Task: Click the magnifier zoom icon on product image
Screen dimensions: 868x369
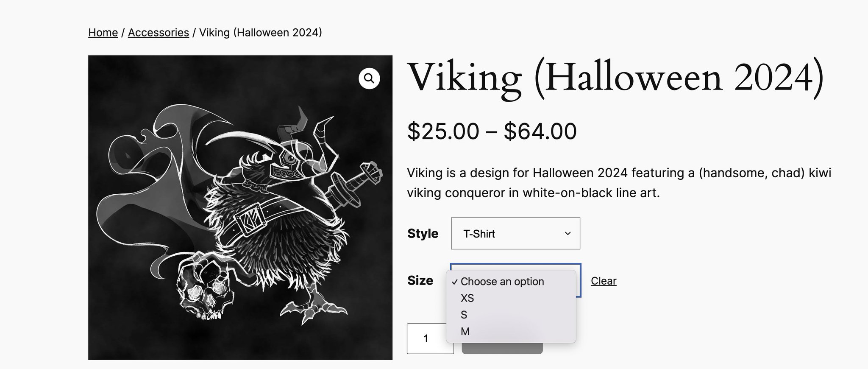Action: (x=369, y=78)
